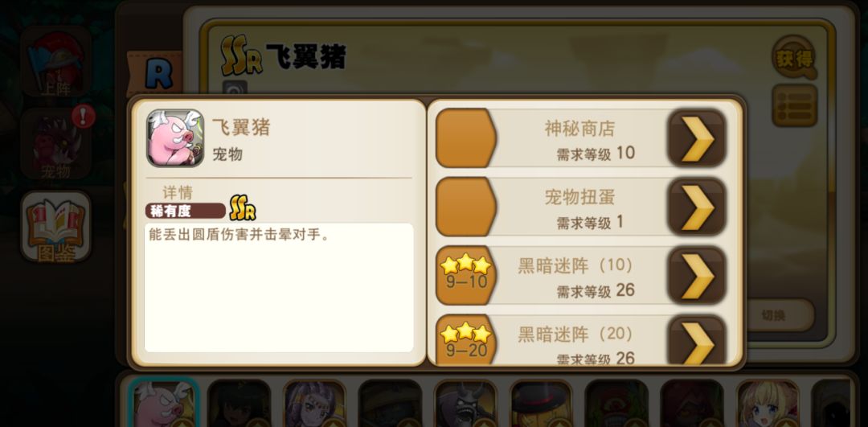Click the small camera icon under 飞翼猪 title

[x=235, y=88]
